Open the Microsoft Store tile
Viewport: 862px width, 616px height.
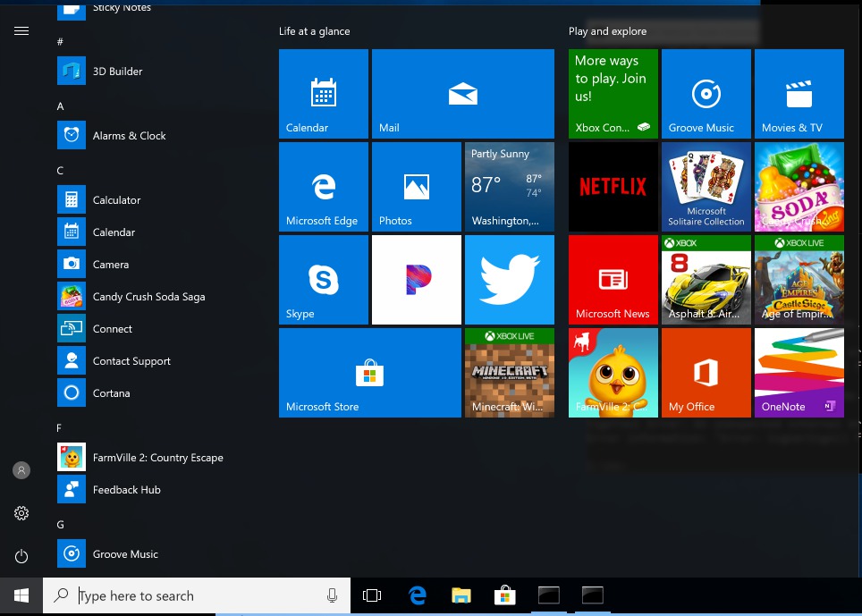click(370, 373)
